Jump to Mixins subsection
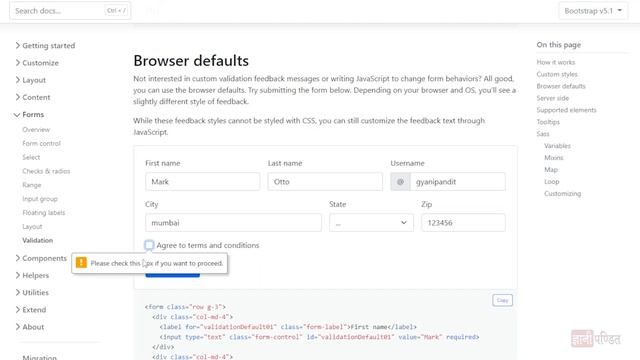This screenshot has height=360, width=640. 553,158
